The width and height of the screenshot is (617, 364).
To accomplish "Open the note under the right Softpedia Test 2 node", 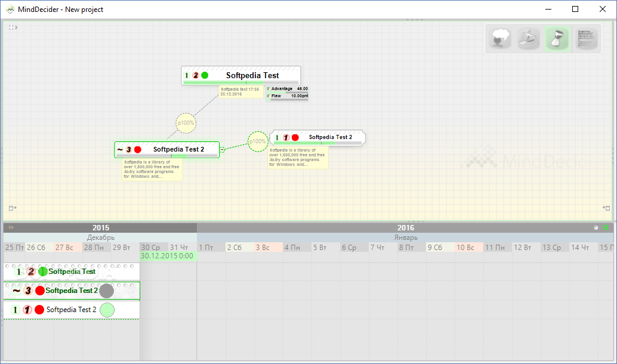I will (x=298, y=158).
